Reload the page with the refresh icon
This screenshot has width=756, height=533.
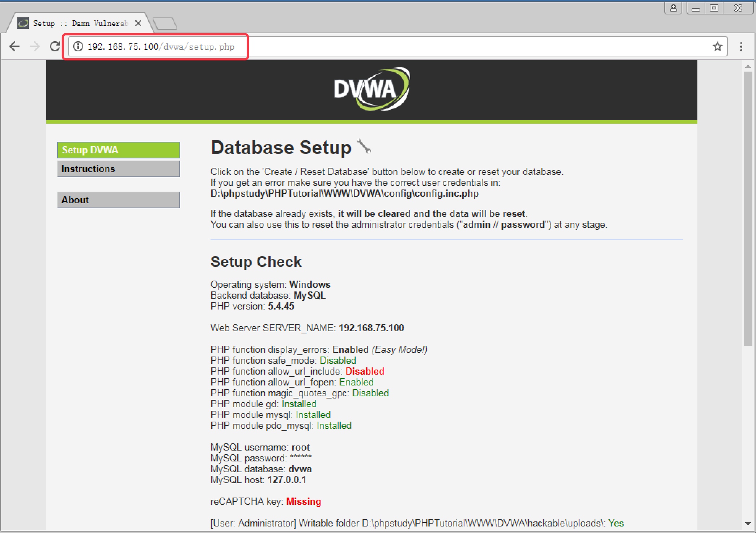55,47
